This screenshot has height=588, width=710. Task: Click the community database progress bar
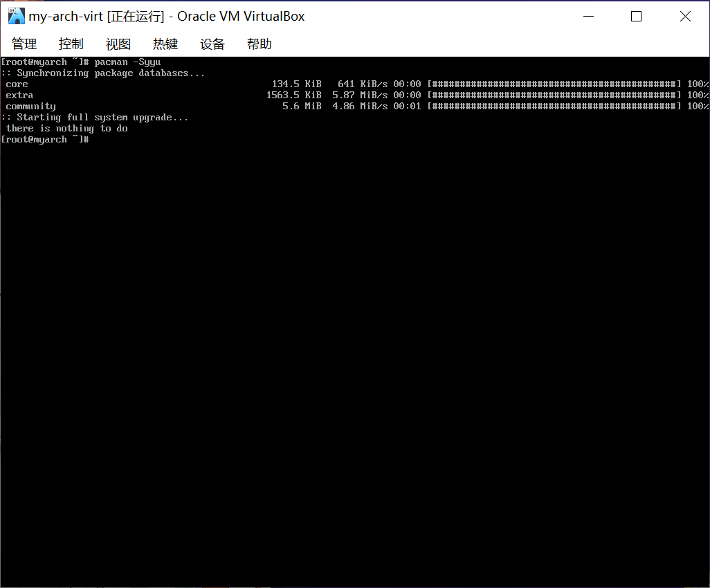[554, 107]
